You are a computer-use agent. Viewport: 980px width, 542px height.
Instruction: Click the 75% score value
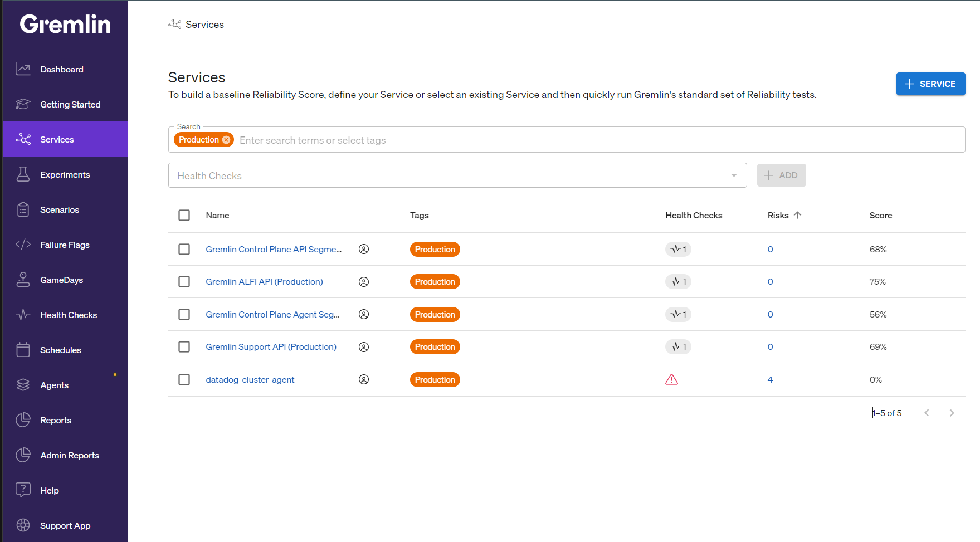877,282
